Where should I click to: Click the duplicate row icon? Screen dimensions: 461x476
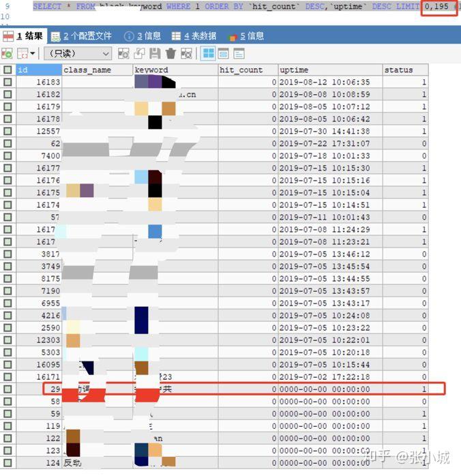[139, 54]
